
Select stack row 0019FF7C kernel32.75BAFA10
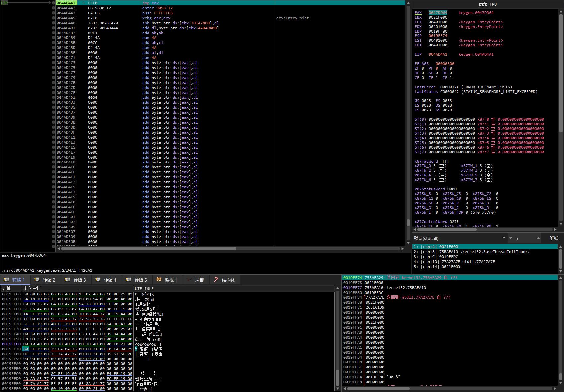pos(450,288)
